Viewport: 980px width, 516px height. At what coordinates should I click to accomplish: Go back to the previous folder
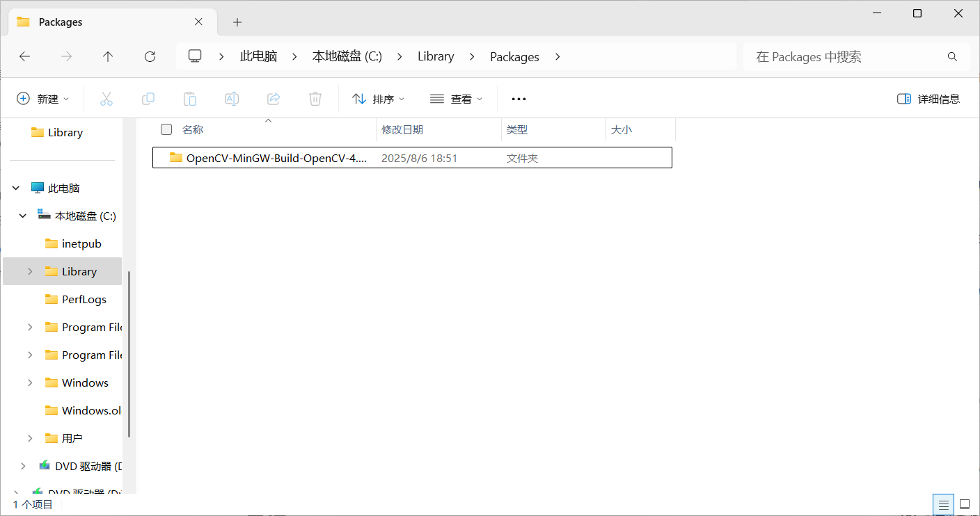[x=24, y=56]
